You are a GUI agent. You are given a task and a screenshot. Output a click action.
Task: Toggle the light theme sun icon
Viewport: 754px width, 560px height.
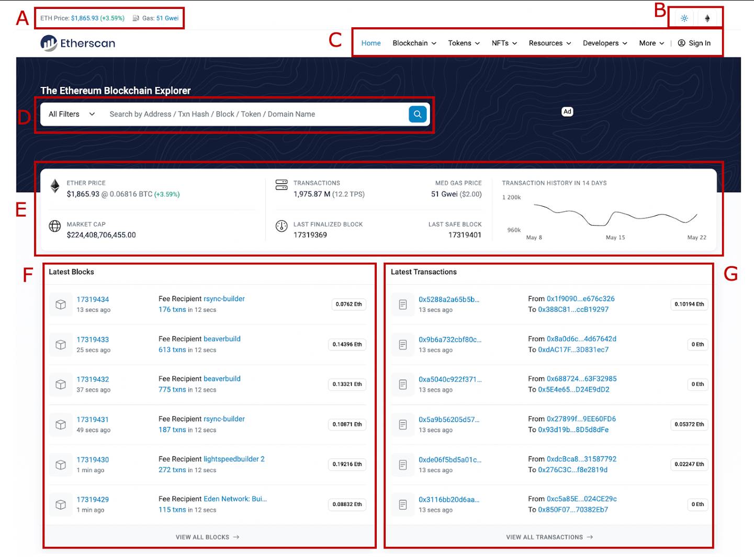click(684, 18)
